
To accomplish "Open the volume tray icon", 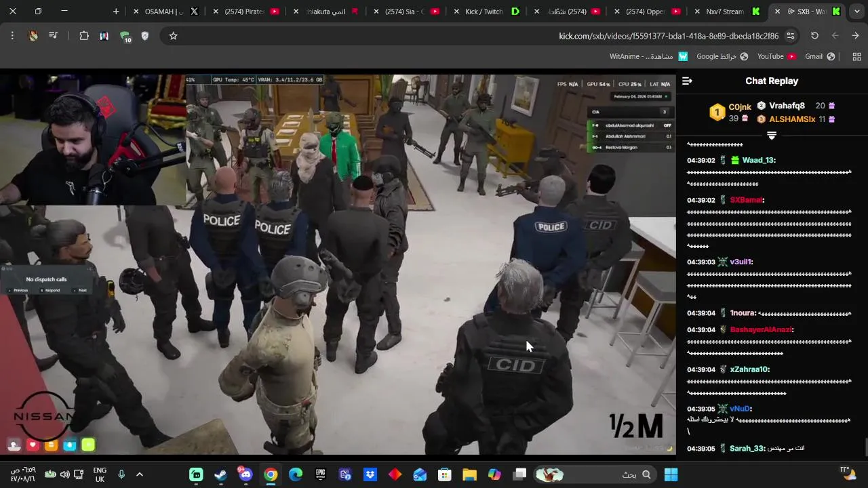I will coord(64,474).
